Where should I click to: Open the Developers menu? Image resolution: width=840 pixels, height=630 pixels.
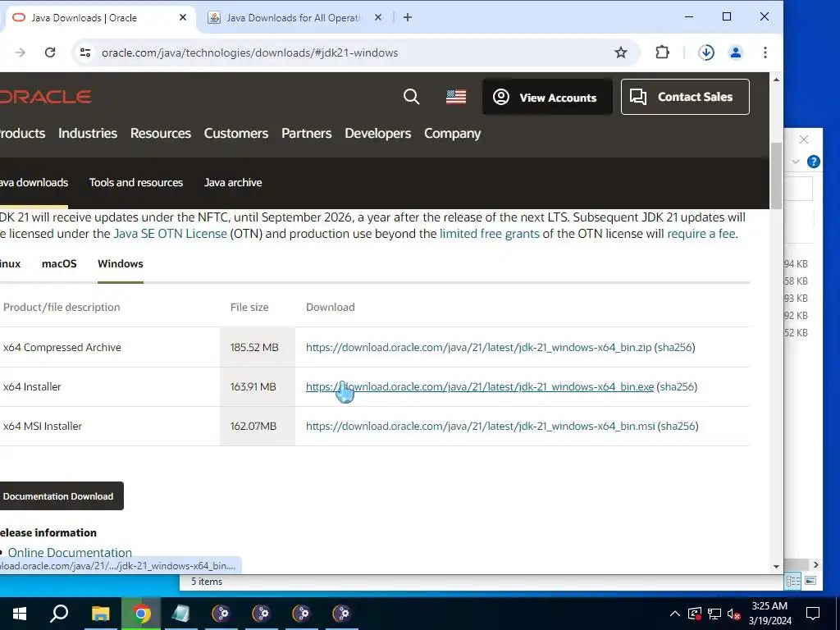click(378, 134)
